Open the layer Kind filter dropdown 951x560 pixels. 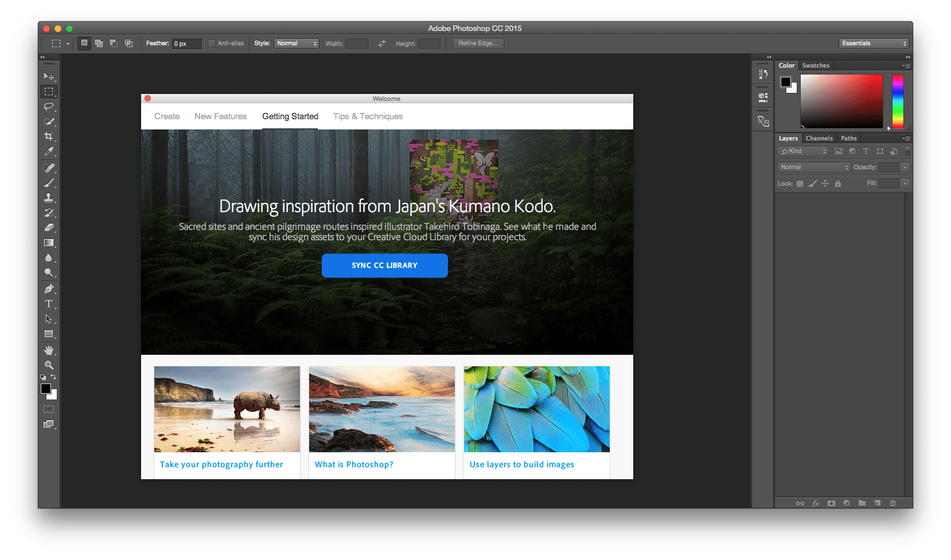[x=803, y=151]
